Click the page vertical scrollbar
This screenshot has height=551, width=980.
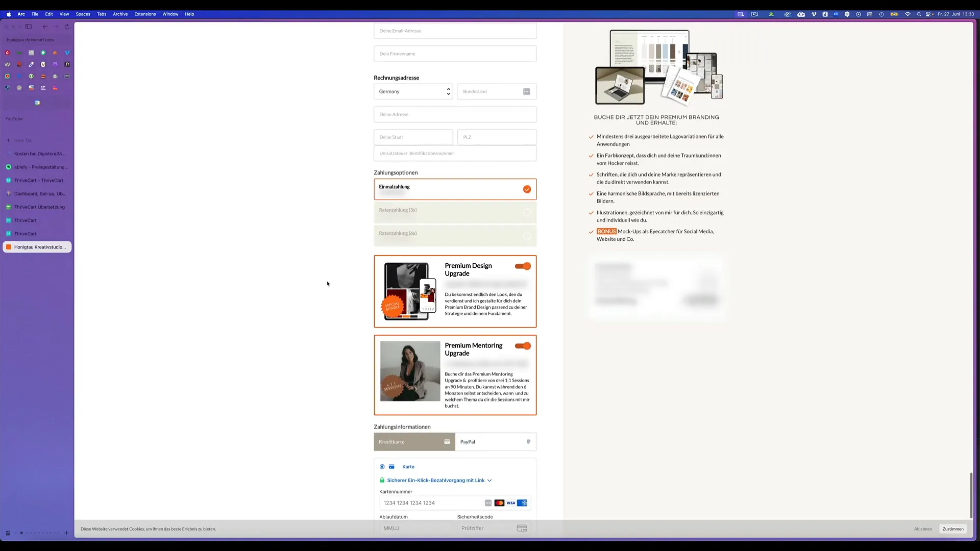[x=971, y=495]
